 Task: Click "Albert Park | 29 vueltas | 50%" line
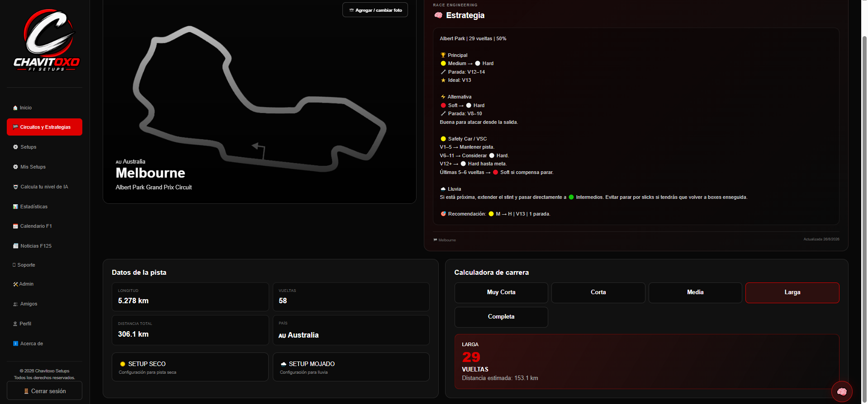(x=473, y=39)
